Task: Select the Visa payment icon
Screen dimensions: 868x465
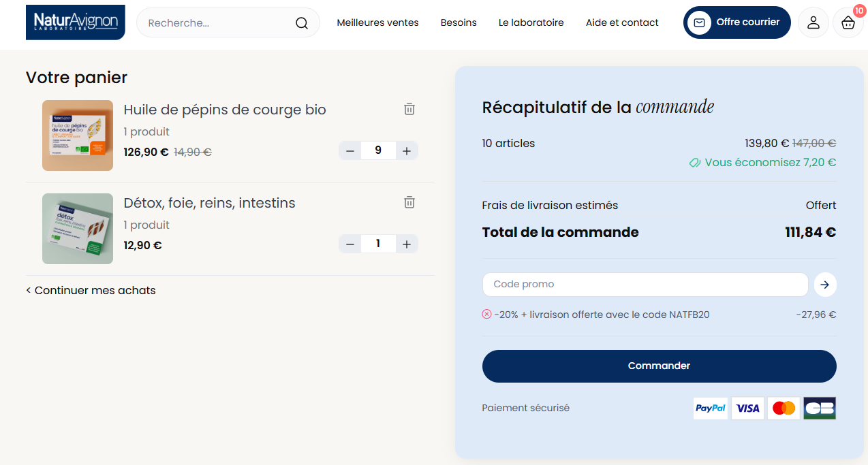Action: (x=747, y=408)
